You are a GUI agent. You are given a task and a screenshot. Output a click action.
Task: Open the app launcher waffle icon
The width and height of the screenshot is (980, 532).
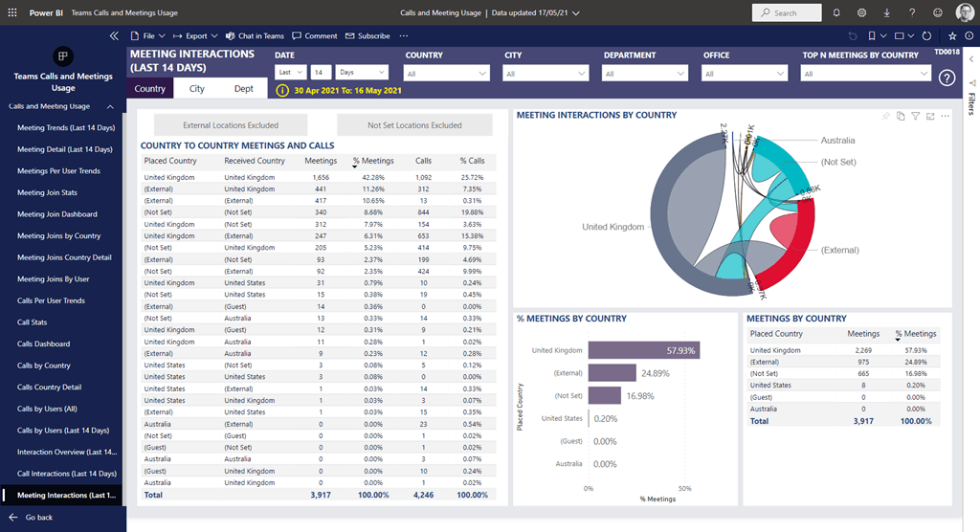[x=12, y=12]
